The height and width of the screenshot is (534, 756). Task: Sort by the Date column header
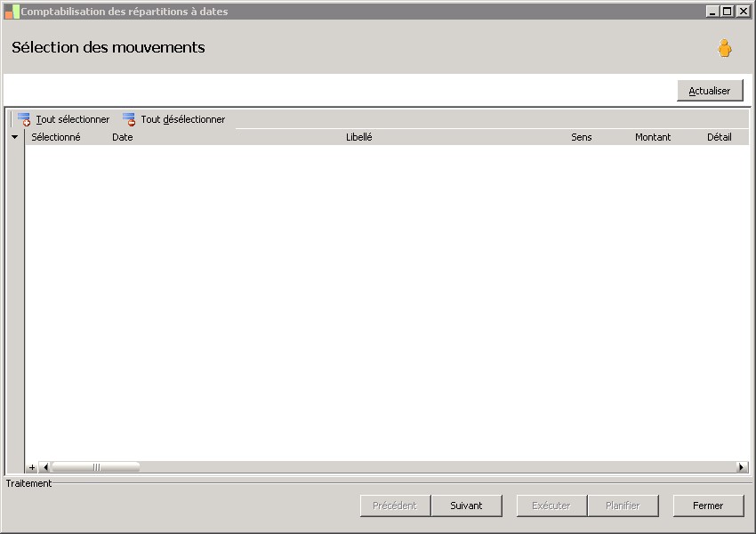[123, 137]
